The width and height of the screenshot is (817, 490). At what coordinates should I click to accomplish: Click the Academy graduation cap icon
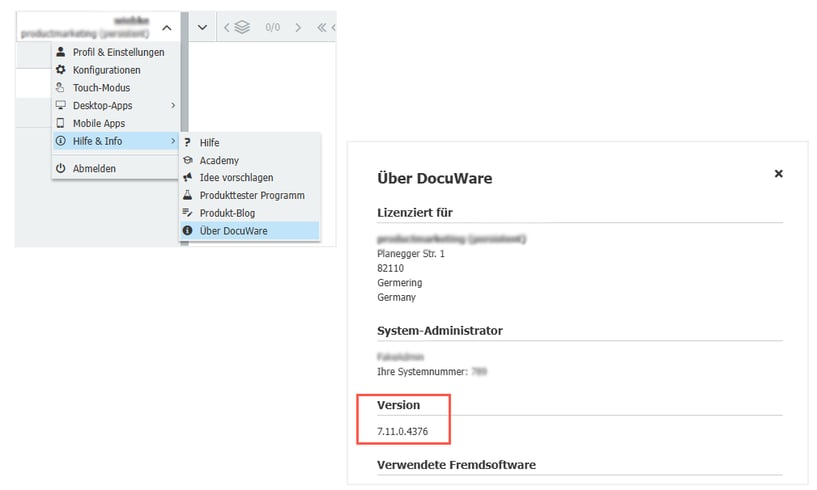click(187, 160)
